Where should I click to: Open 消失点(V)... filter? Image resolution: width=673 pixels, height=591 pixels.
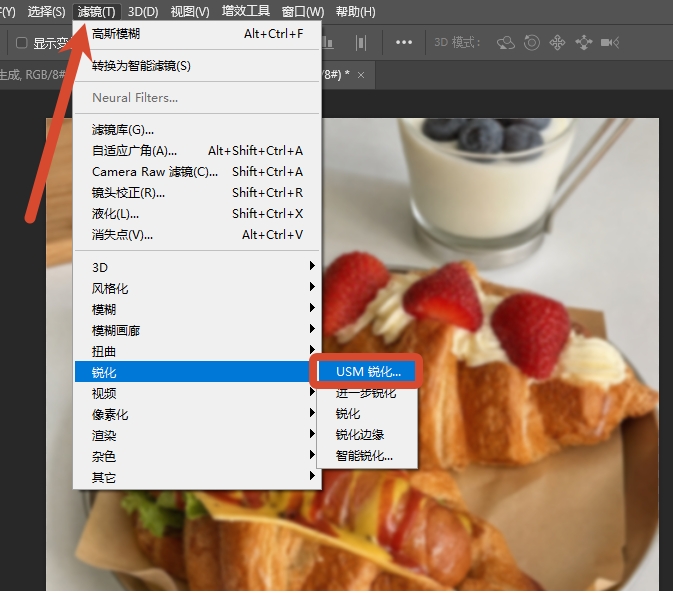pos(197,235)
